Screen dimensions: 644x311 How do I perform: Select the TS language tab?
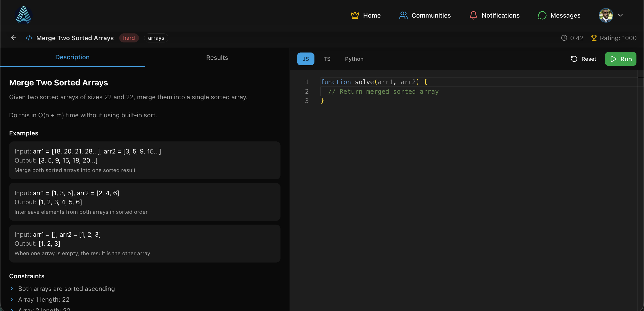click(327, 59)
